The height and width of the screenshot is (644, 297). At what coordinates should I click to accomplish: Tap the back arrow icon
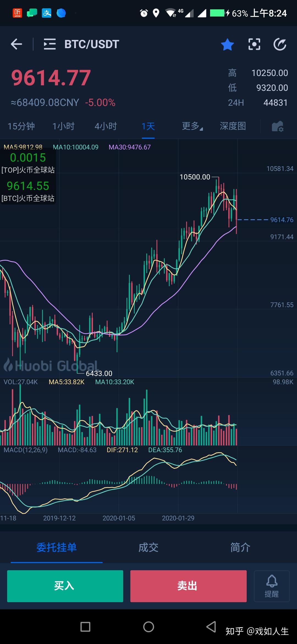pos(16,44)
